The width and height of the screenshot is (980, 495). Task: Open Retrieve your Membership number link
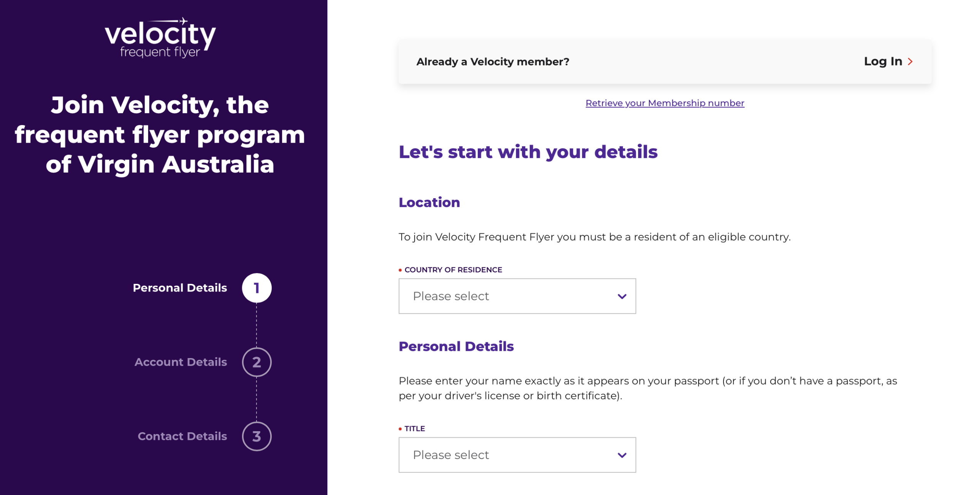click(x=665, y=103)
